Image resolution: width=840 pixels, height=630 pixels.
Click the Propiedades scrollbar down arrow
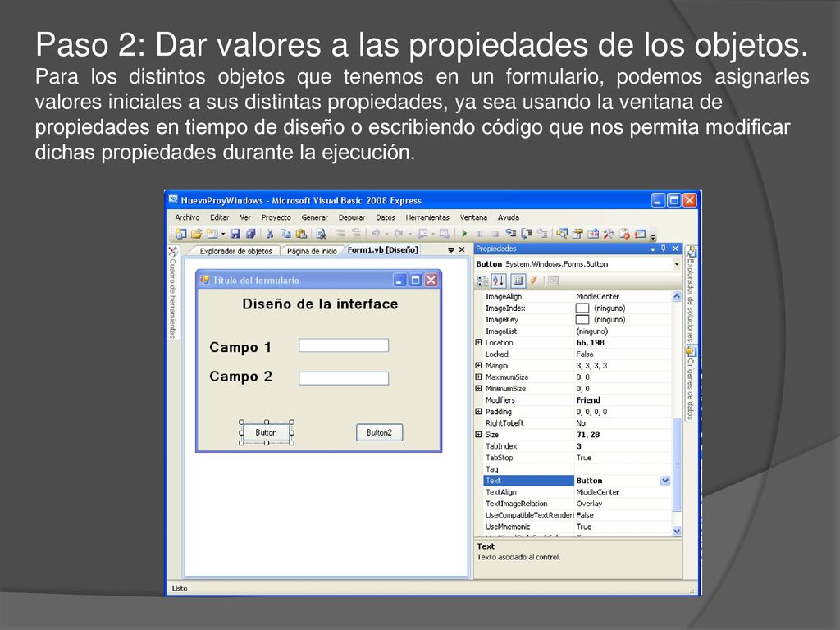click(677, 531)
